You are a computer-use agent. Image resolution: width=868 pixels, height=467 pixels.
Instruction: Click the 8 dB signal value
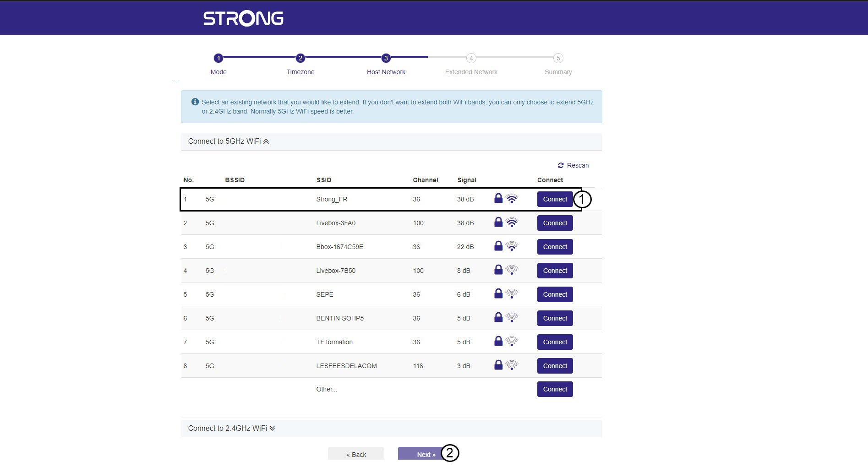click(464, 271)
